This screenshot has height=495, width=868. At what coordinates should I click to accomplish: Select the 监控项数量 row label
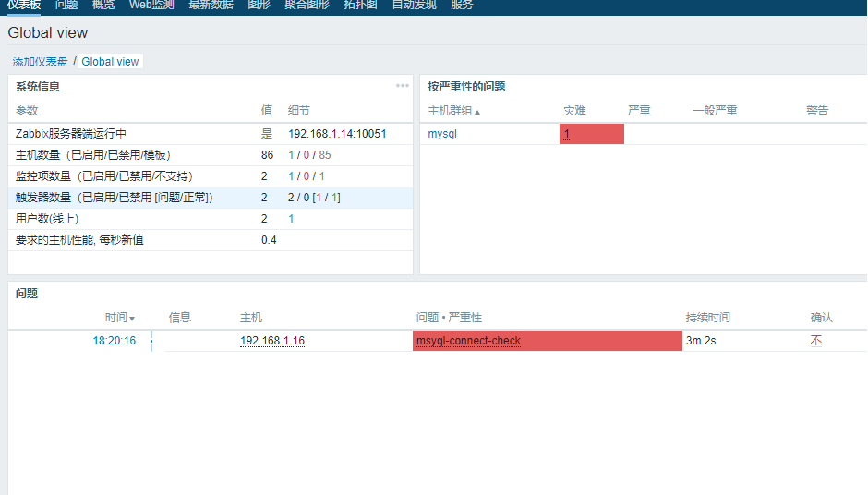point(104,176)
